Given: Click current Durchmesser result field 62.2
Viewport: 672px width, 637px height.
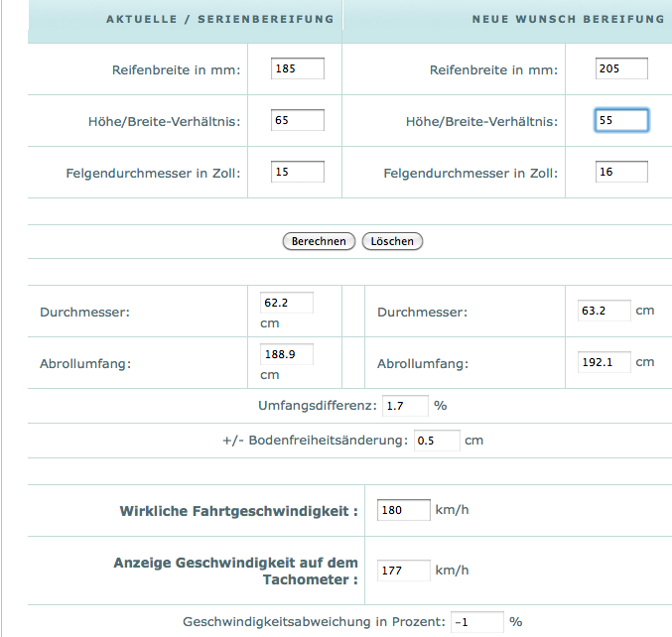Looking at the screenshot, I should pyautogui.click(x=287, y=303).
